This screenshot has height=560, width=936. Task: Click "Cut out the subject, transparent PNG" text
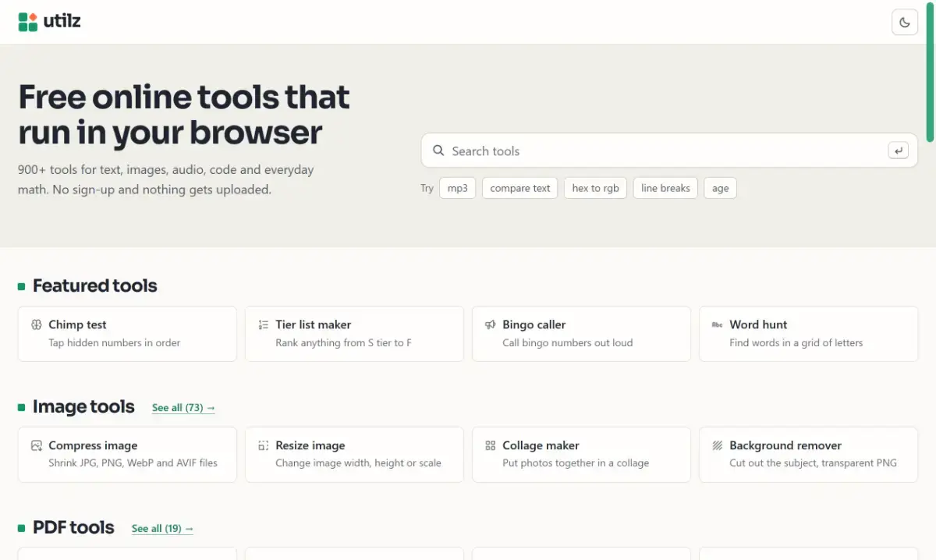(813, 463)
